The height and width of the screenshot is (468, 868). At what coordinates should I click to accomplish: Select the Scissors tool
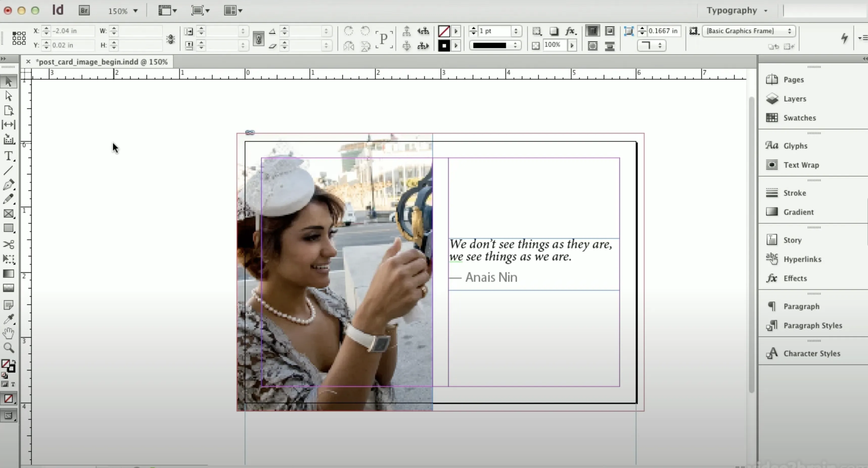[x=8, y=244]
